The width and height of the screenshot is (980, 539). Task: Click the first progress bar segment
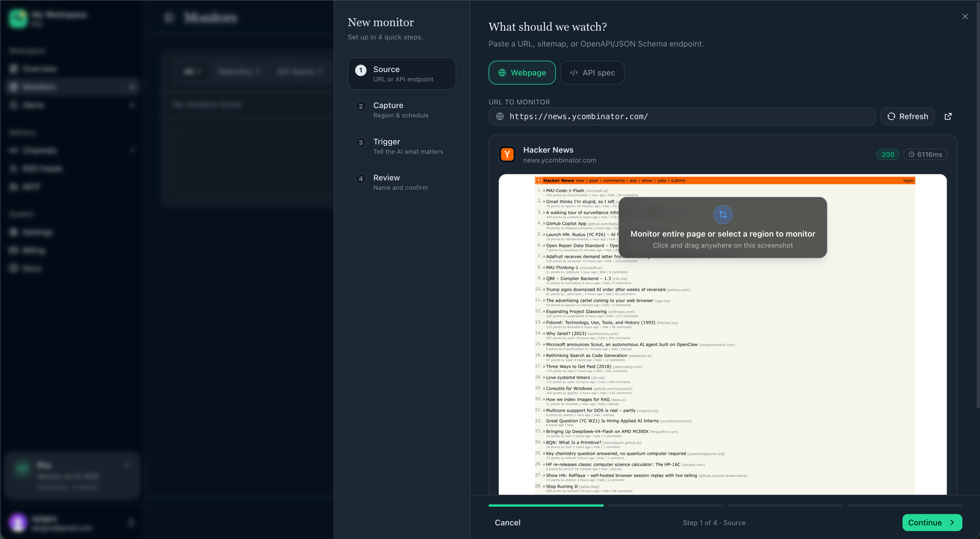(x=546, y=505)
